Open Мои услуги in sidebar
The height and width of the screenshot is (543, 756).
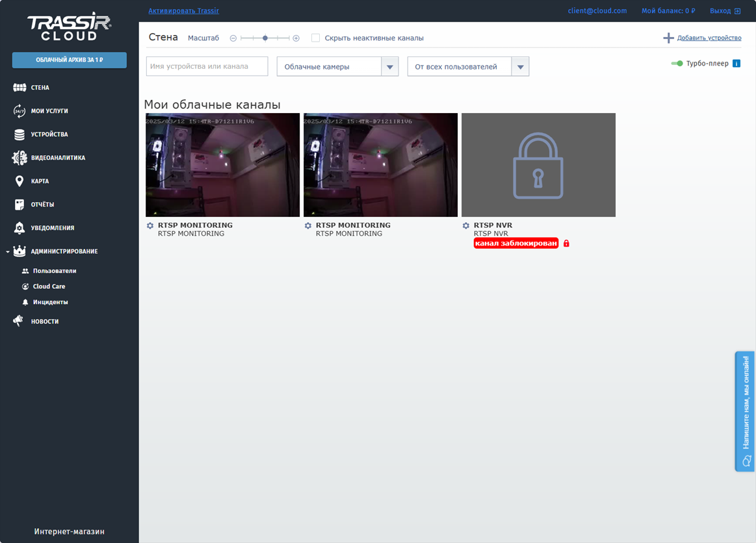click(x=49, y=111)
